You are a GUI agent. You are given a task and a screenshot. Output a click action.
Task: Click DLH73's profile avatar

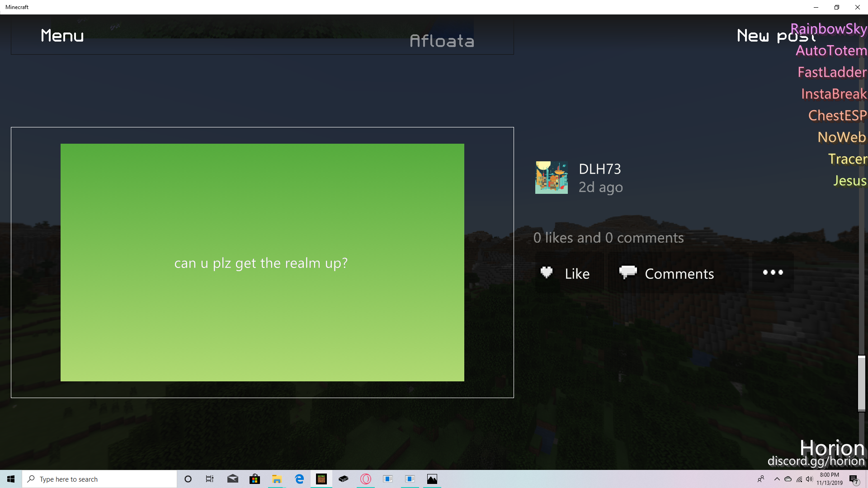551,178
